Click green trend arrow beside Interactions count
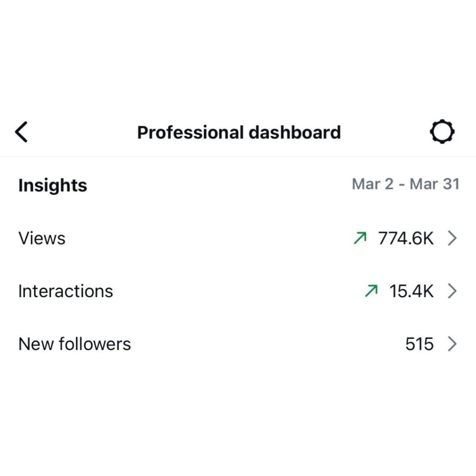This screenshot has width=476, height=476. pyautogui.click(x=371, y=291)
